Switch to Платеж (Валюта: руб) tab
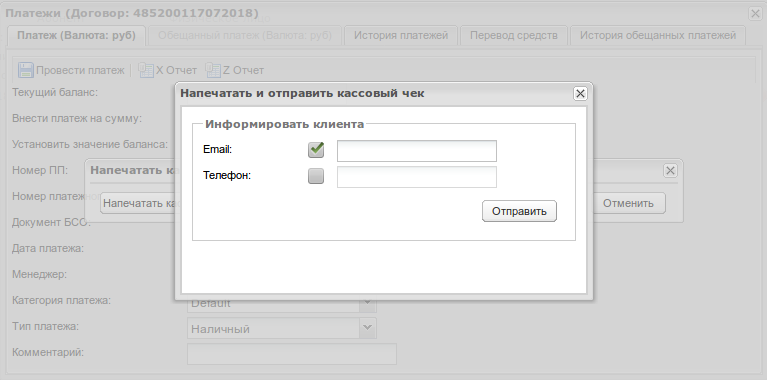Viewport: 767px width, 380px height. pyautogui.click(x=76, y=36)
